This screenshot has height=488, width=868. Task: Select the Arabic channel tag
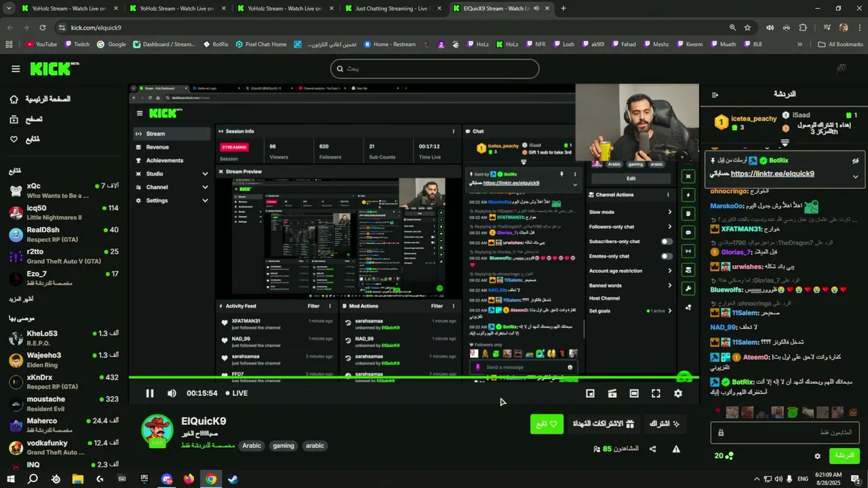point(252,446)
